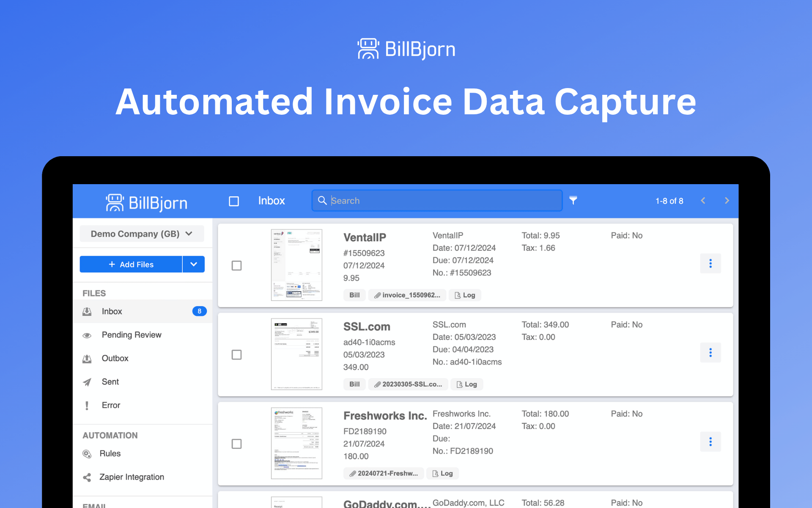This screenshot has height=508, width=812.
Task: Open the Freshworks invoice thumbnail
Action: click(296, 443)
